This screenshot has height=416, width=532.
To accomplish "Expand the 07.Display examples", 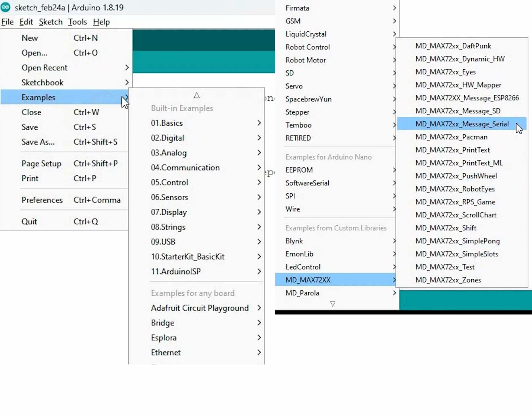I will click(197, 212).
